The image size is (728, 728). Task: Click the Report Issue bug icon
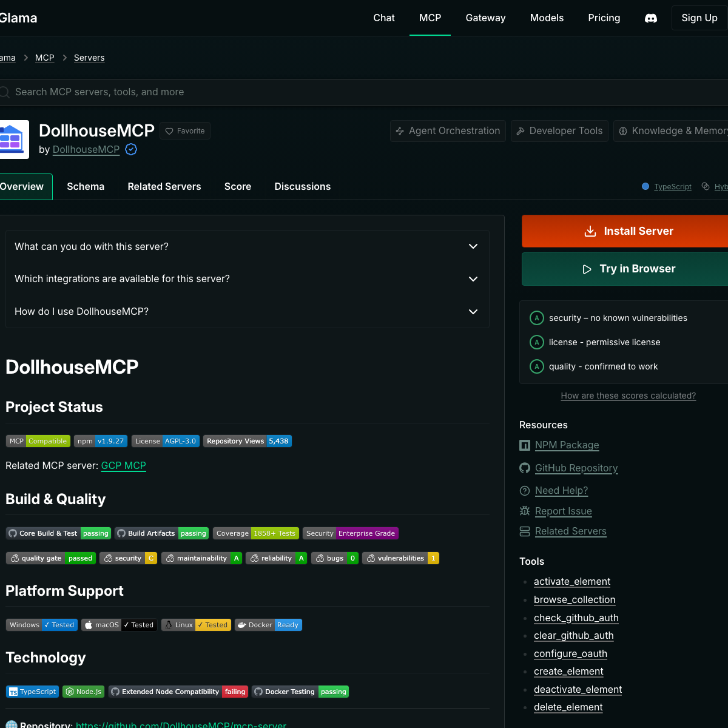pyautogui.click(x=525, y=511)
